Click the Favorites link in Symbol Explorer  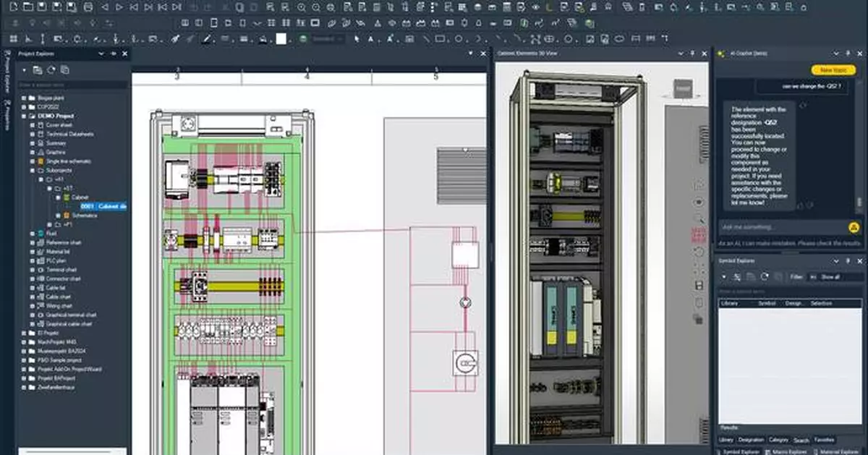pos(824,440)
